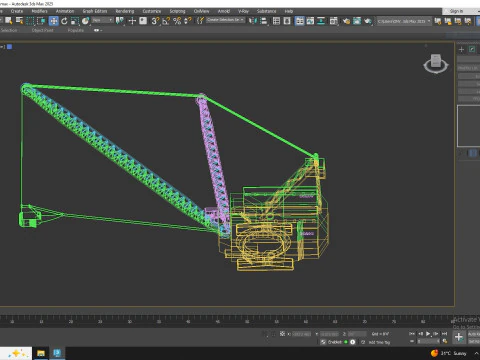Click the Align tool icon

(x=264, y=21)
